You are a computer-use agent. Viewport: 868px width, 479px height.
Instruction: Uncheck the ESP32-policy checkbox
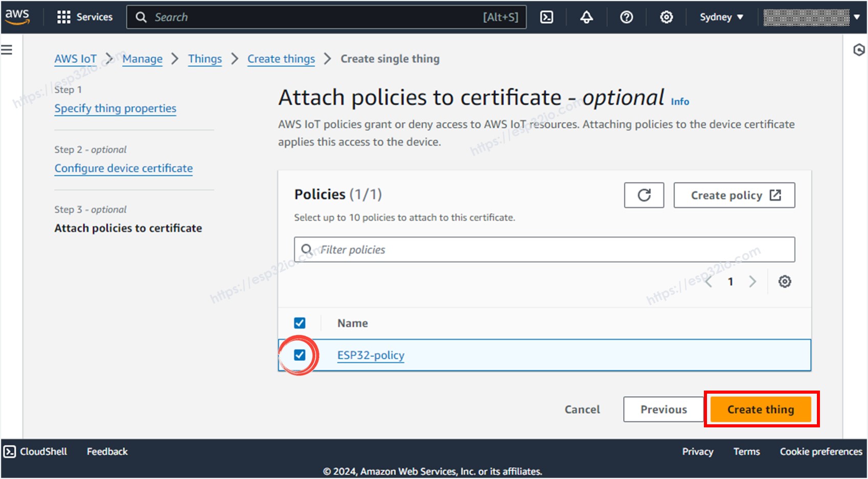300,354
